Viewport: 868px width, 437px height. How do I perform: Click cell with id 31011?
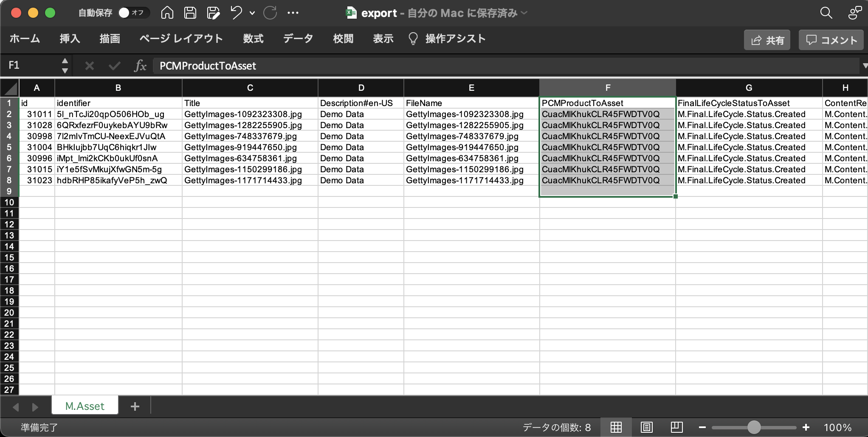click(37, 114)
